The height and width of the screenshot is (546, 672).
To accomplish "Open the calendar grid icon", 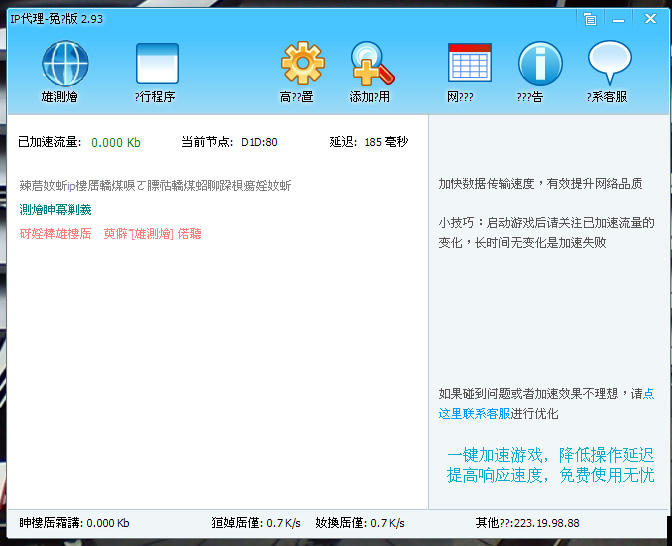I will pyautogui.click(x=469, y=64).
